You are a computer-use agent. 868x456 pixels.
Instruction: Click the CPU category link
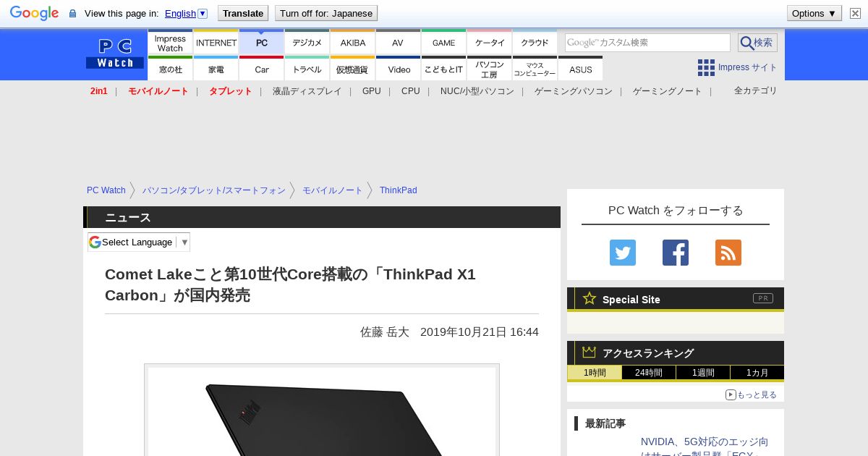tap(411, 91)
